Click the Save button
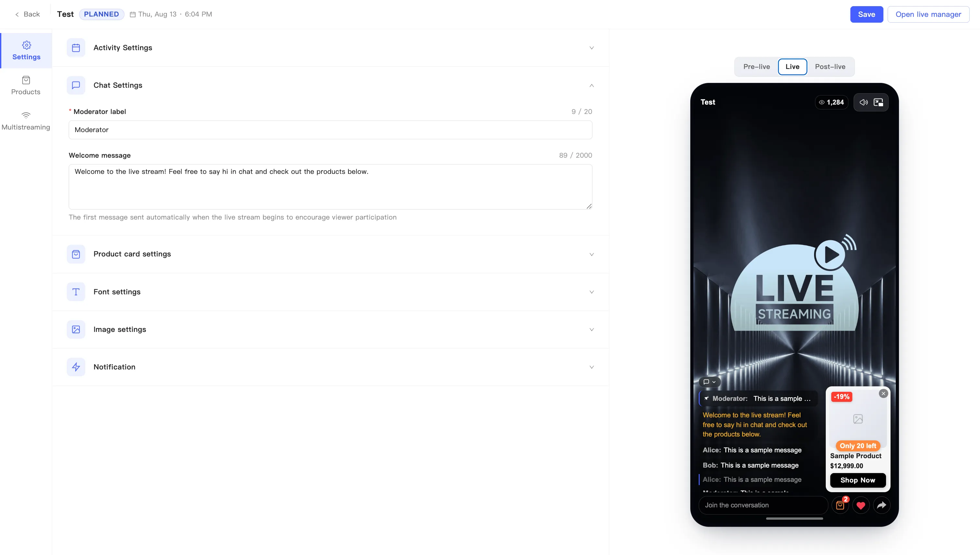Image resolution: width=980 pixels, height=555 pixels. 866,14
